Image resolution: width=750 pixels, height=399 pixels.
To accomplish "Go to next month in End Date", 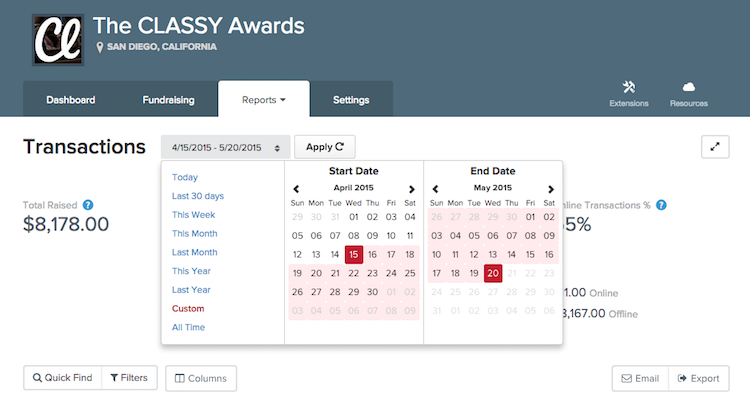I will (x=551, y=189).
